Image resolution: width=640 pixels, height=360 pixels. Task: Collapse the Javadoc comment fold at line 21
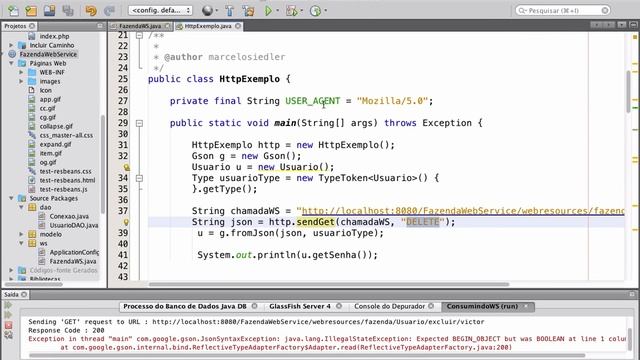pos(139,36)
